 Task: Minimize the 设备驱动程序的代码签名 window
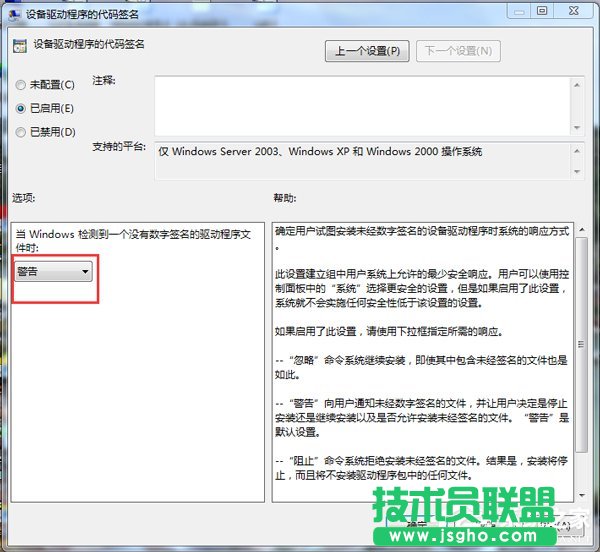[x=518, y=11]
